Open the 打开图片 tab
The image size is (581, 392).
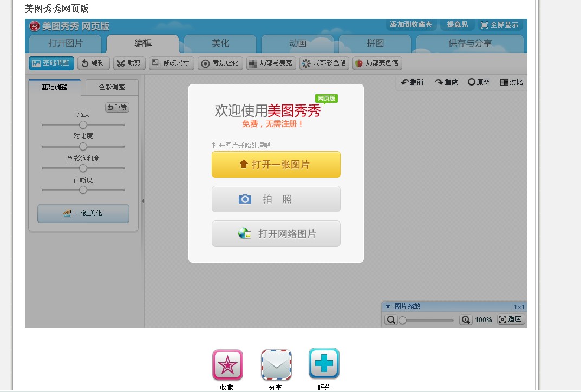(65, 43)
